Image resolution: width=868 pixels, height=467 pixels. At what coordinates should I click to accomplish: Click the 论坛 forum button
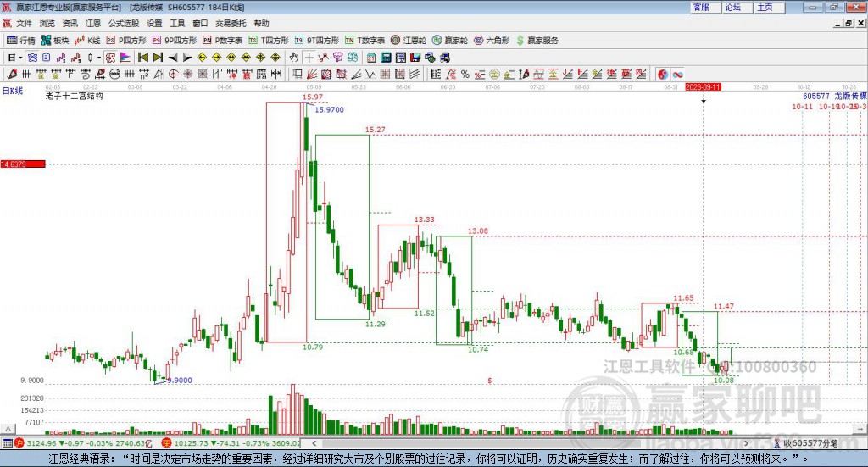737,7
